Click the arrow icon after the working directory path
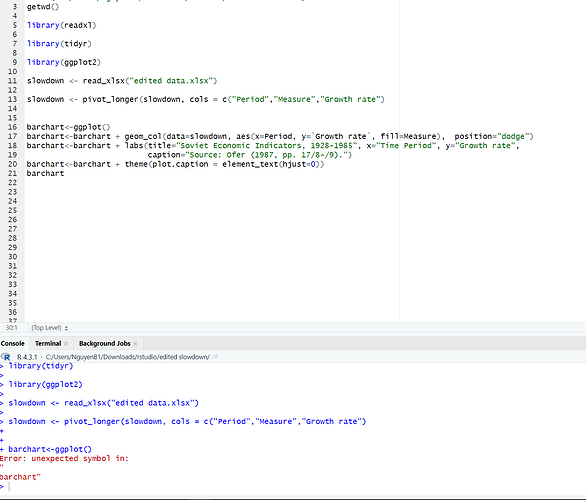 click(215, 357)
